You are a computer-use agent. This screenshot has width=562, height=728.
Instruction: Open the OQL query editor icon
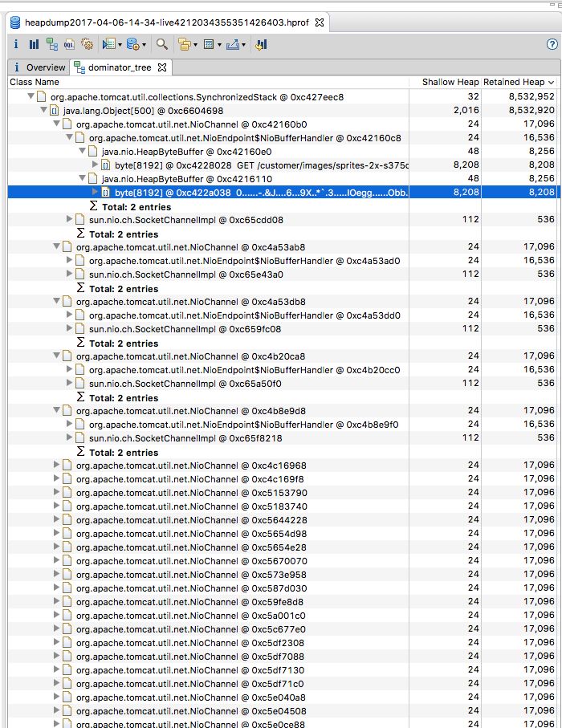[69, 44]
